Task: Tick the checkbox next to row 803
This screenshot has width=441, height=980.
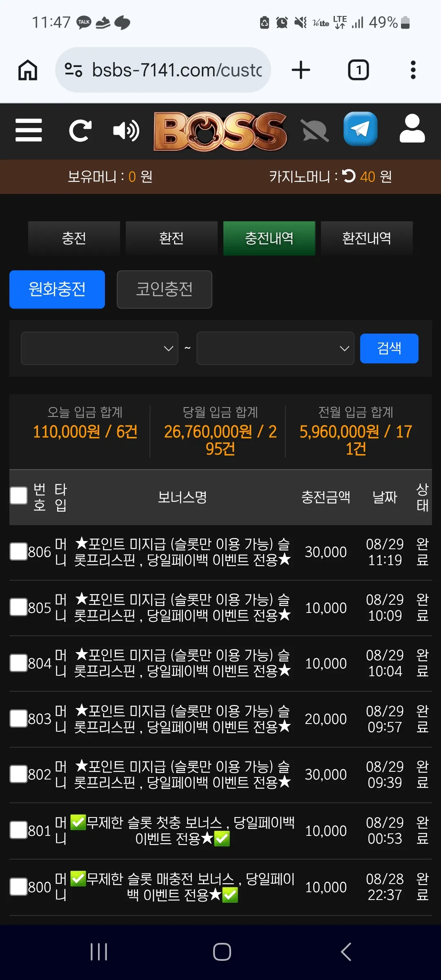Action: click(x=18, y=718)
